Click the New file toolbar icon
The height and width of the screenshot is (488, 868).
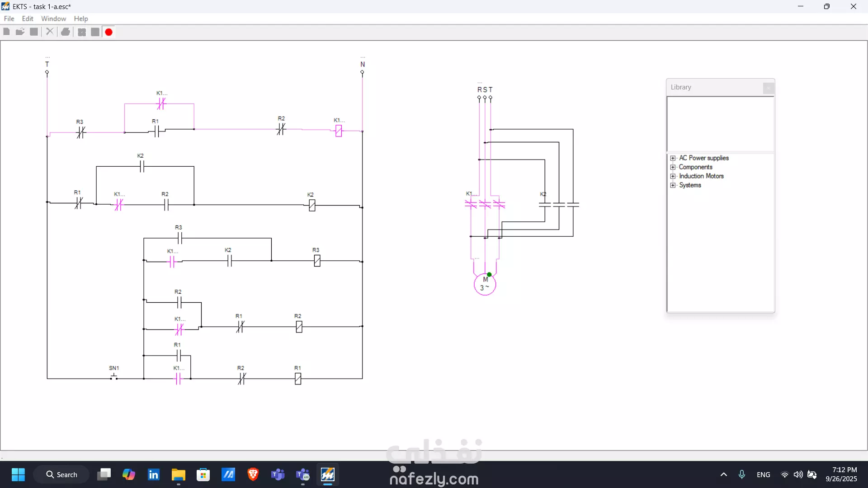[6, 32]
